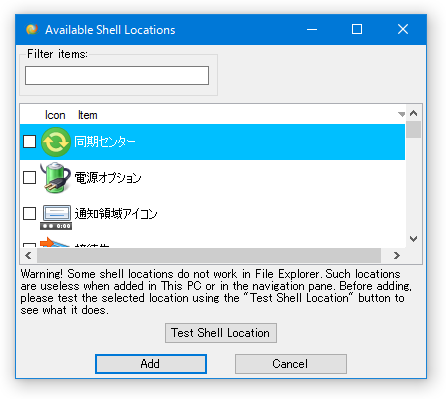Screen dimensions: 446x399
Task: Open the column header dropdown arrow
Action: point(401,115)
